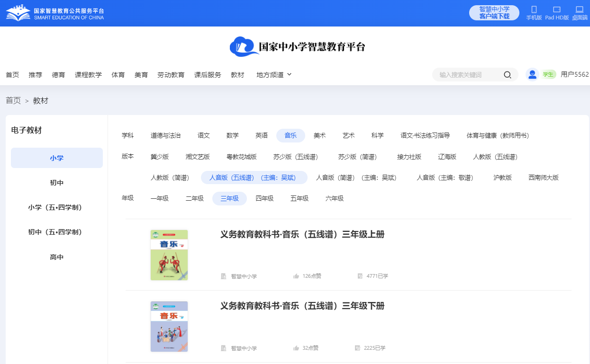Select 小学（五•四学制） in the sidebar
The width and height of the screenshot is (590, 364).
tap(57, 207)
